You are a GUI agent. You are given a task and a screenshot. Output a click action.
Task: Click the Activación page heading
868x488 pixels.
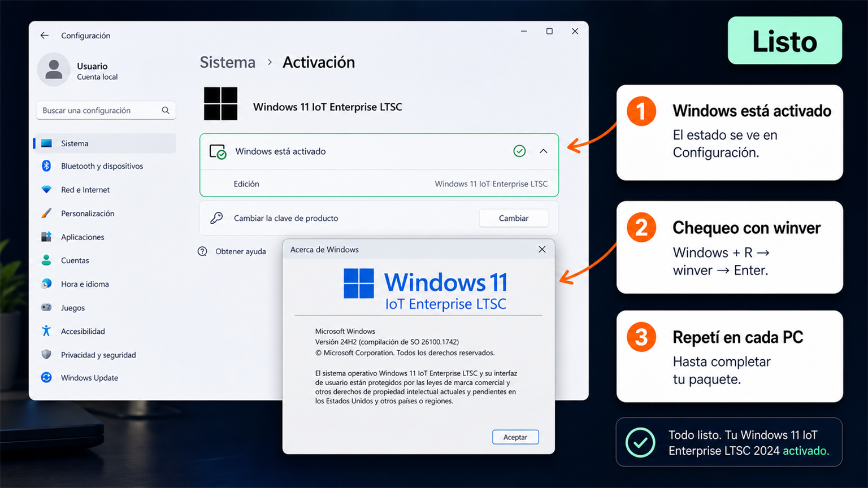pos(319,62)
